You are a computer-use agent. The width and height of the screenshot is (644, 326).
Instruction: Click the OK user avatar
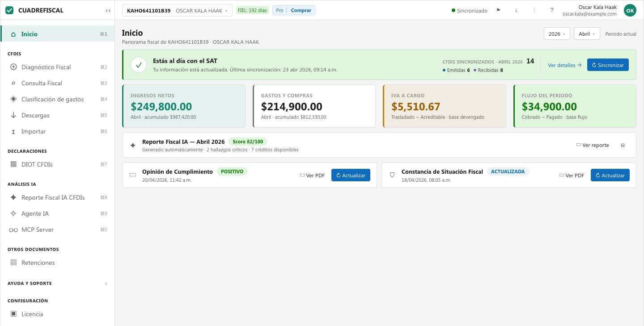click(x=630, y=10)
